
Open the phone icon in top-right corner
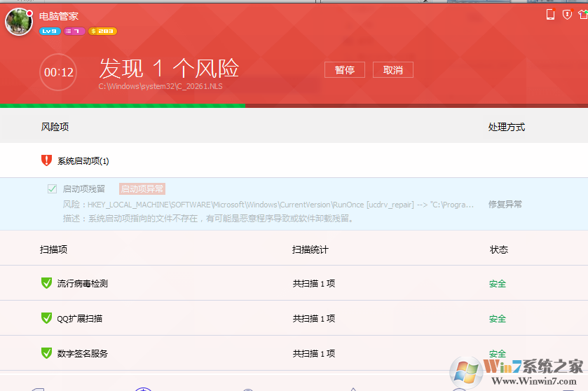(x=550, y=15)
